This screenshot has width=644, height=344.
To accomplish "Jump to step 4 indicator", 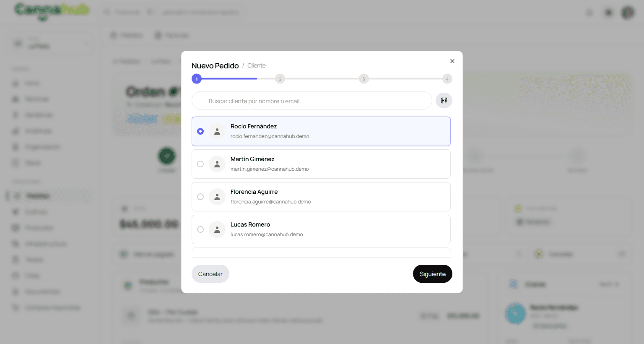I will [447, 79].
